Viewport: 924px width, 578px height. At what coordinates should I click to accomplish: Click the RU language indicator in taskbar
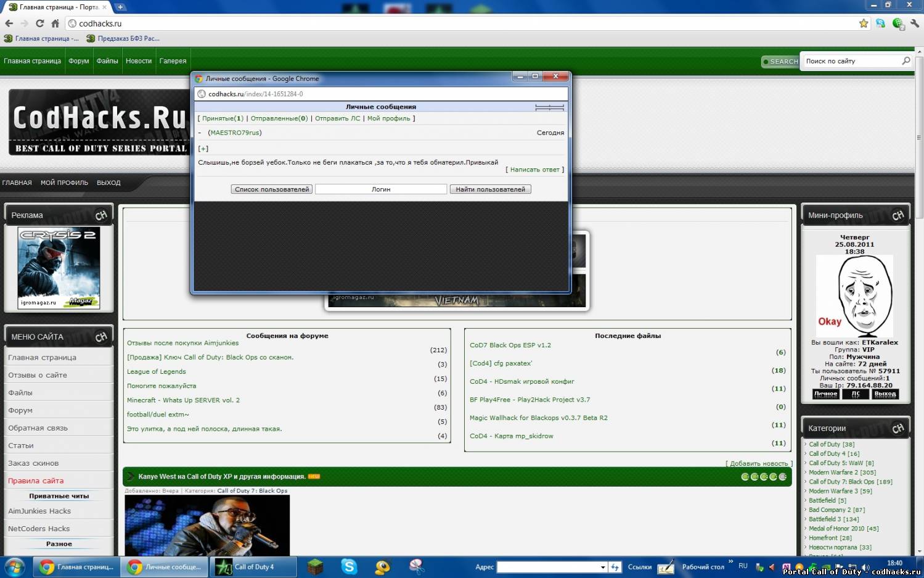pos(743,566)
